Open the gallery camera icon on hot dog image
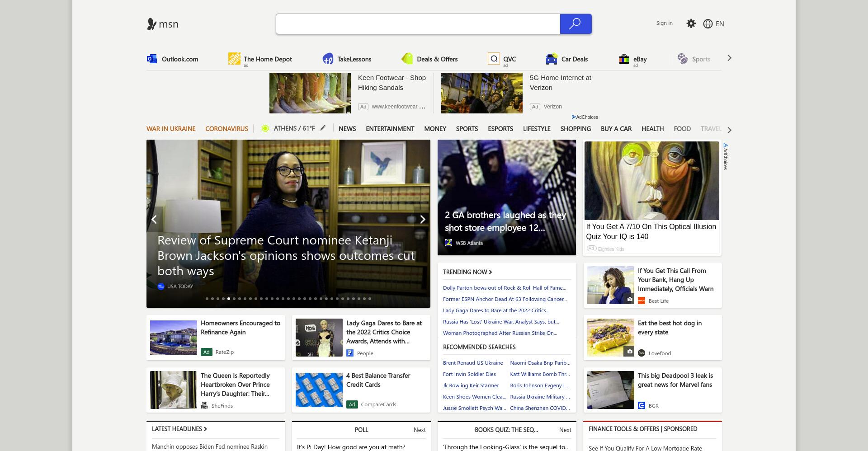Image resolution: width=868 pixels, height=451 pixels. (629, 351)
